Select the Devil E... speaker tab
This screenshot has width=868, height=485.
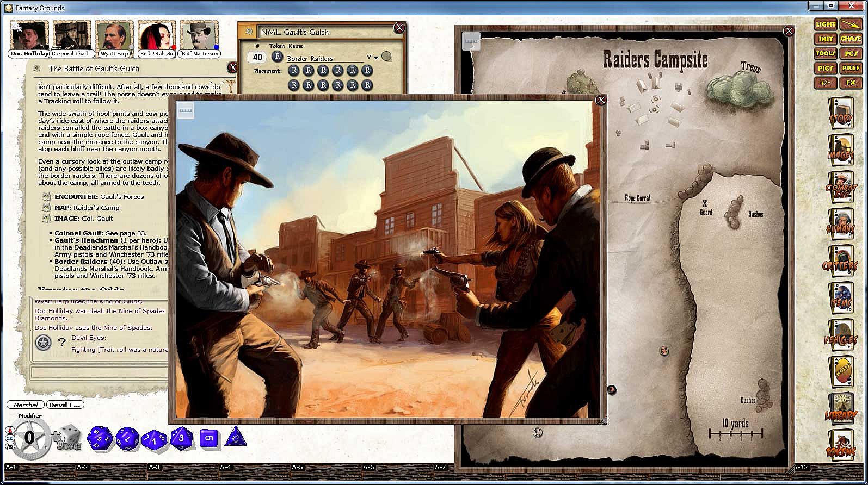click(65, 405)
